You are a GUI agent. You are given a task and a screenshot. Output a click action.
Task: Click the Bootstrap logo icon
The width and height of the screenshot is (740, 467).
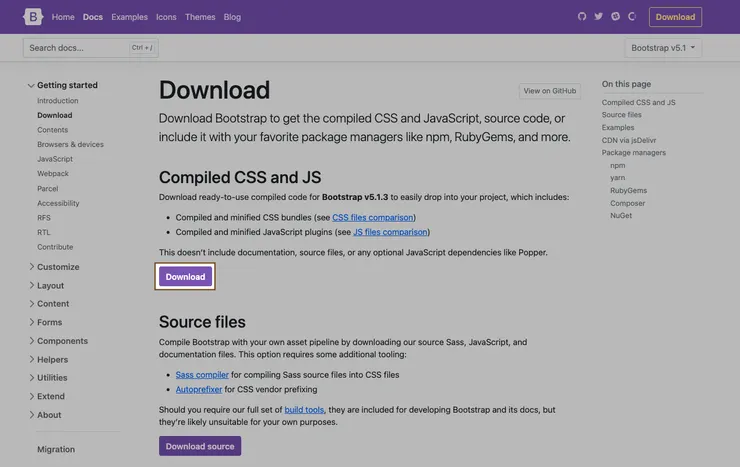coord(33,17)
